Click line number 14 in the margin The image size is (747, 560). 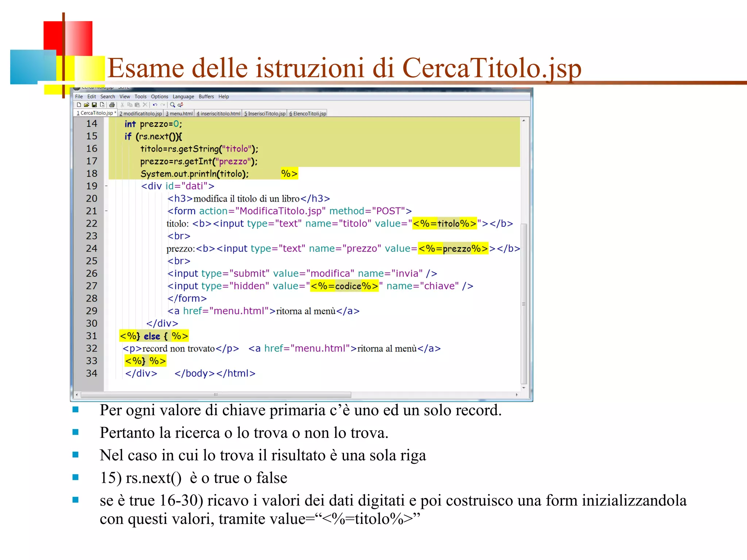pyautogui.click(x=92, y=124)
